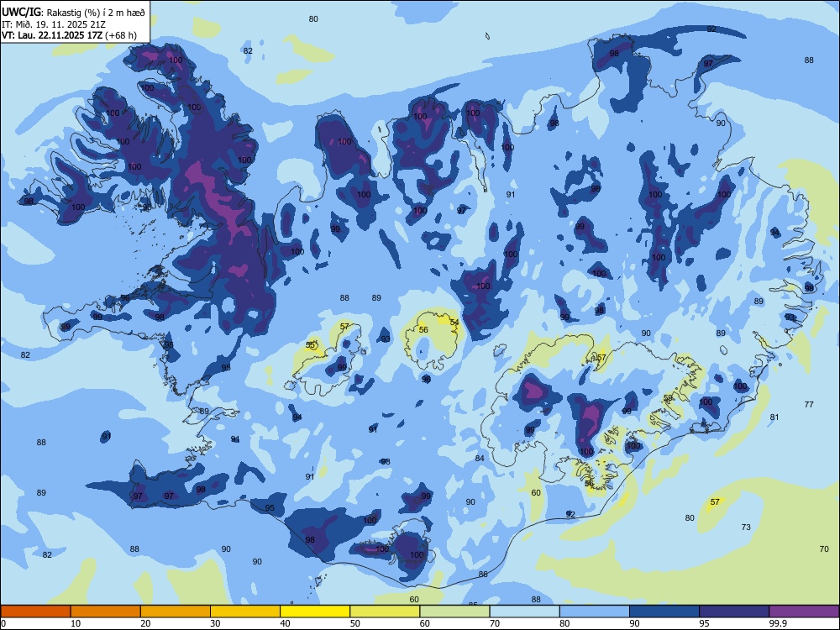Viewport: 840px width, 630px height.
Task: Click the '50' legend scale label
Action: tap(354, 623)
